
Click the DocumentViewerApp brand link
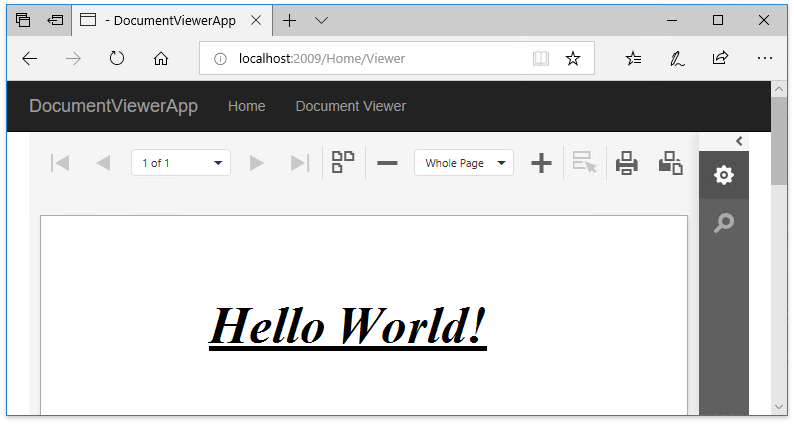click(113, 106)
